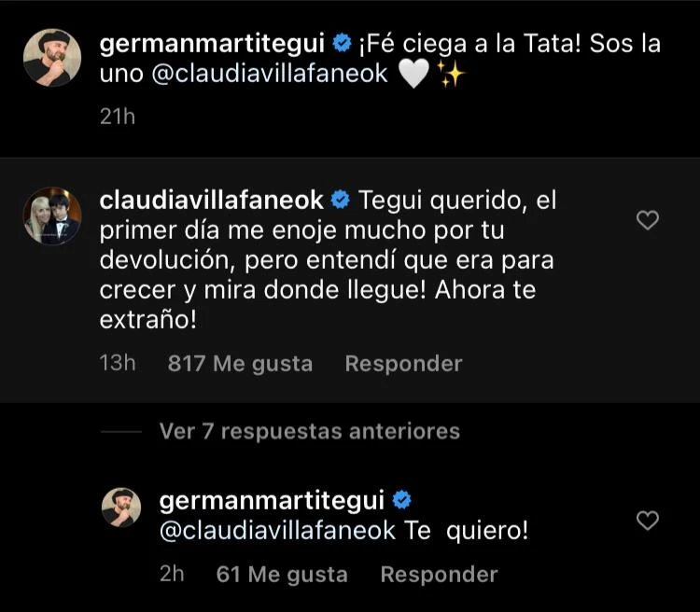Click the 13h timestamp on claudiavillafaneok's comment
700x612 pixels.
(x=118, y=363)
